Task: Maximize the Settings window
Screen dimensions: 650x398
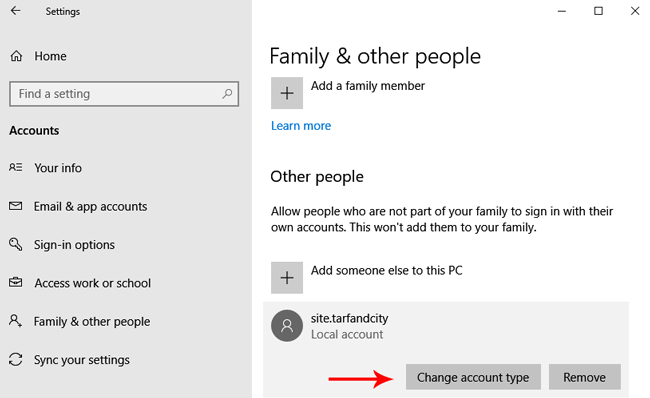Action: (x=598, y=11)
